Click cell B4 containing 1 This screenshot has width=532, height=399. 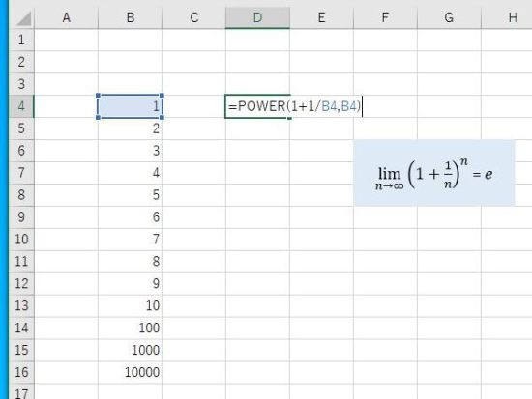[130, 106]
